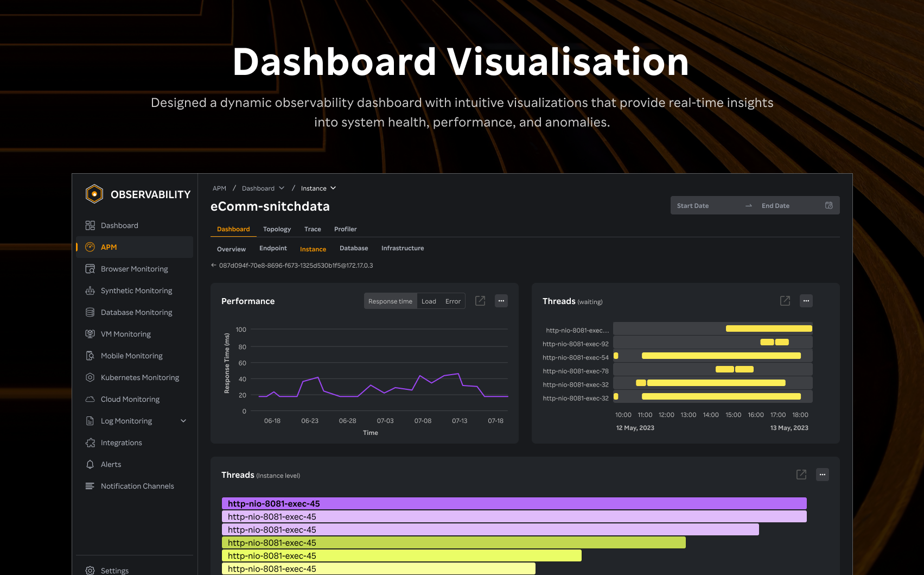The image size is (924, 575).
Task: Click the Alerts bell icon
Action: coord(90,464)
